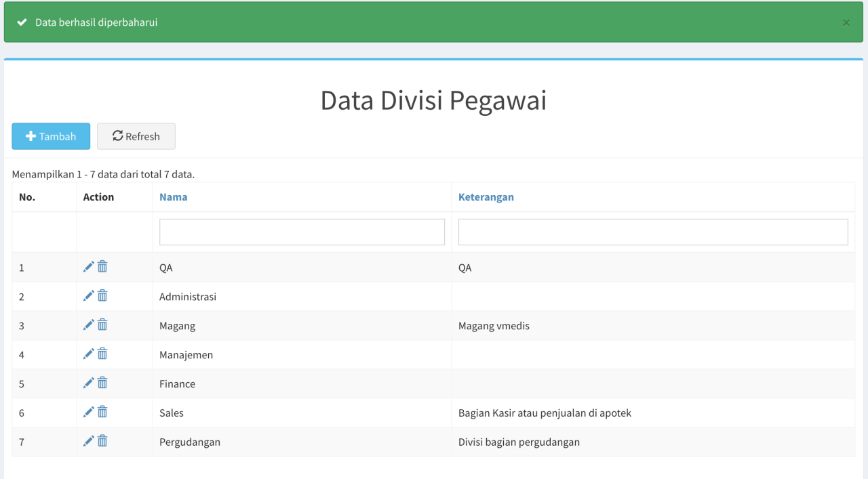Click the 'Data Divisi Pegawai' heading
The height and width of the screenshot is (479, 868).
[433, 100]
